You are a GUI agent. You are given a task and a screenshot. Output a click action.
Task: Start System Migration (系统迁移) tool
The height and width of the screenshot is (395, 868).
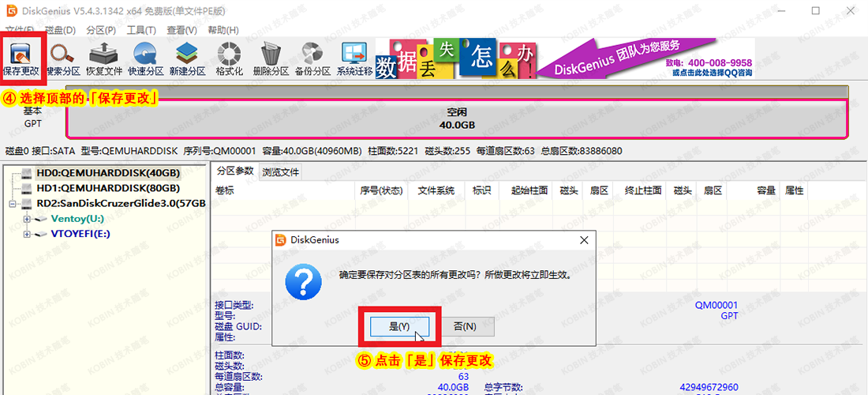pos(354,59)
